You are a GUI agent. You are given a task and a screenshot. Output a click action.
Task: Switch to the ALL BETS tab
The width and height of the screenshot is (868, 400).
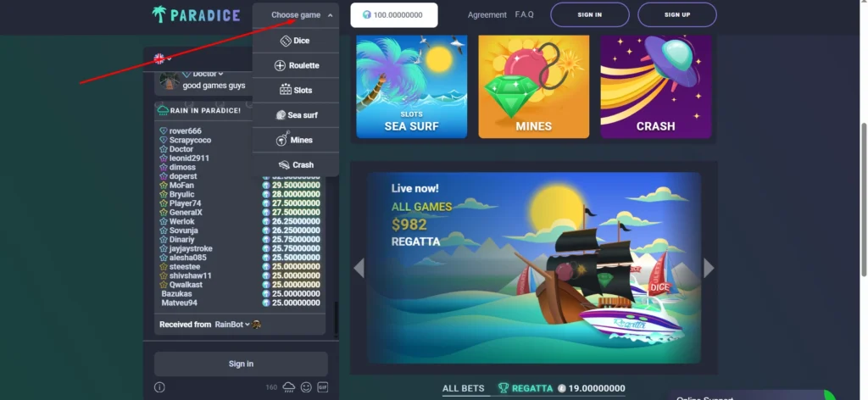[463, 388]
